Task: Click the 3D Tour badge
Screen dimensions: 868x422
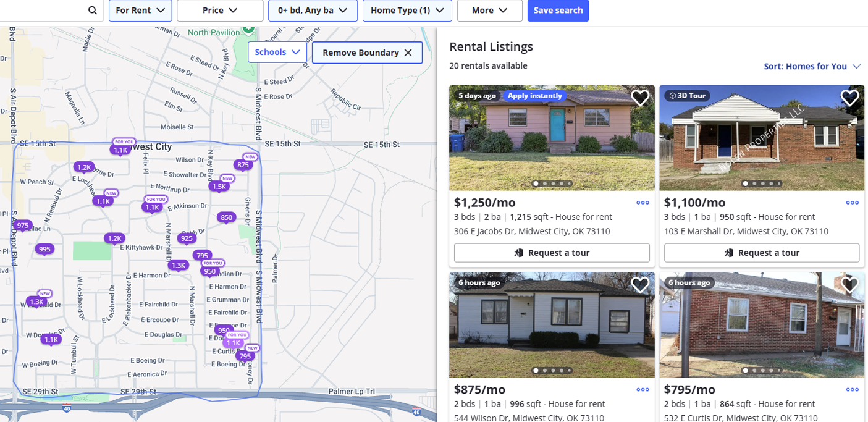Action: tap(688, 96)
